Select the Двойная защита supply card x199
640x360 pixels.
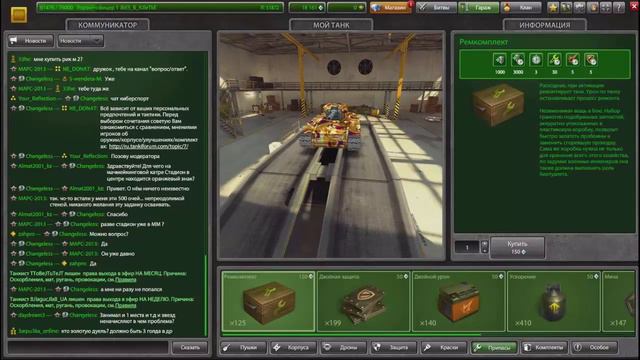[x=363, y=301]
